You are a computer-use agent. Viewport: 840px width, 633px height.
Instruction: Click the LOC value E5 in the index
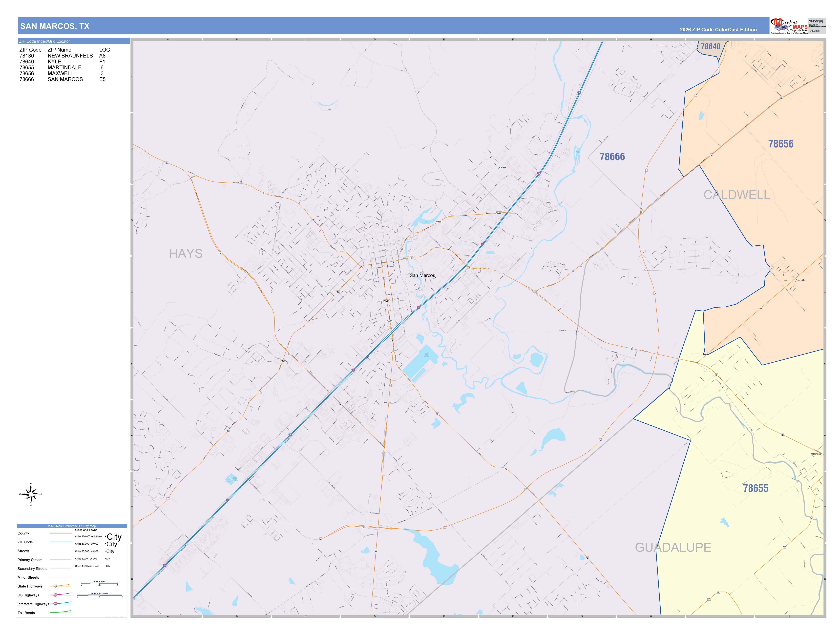(x=102, y=79)
